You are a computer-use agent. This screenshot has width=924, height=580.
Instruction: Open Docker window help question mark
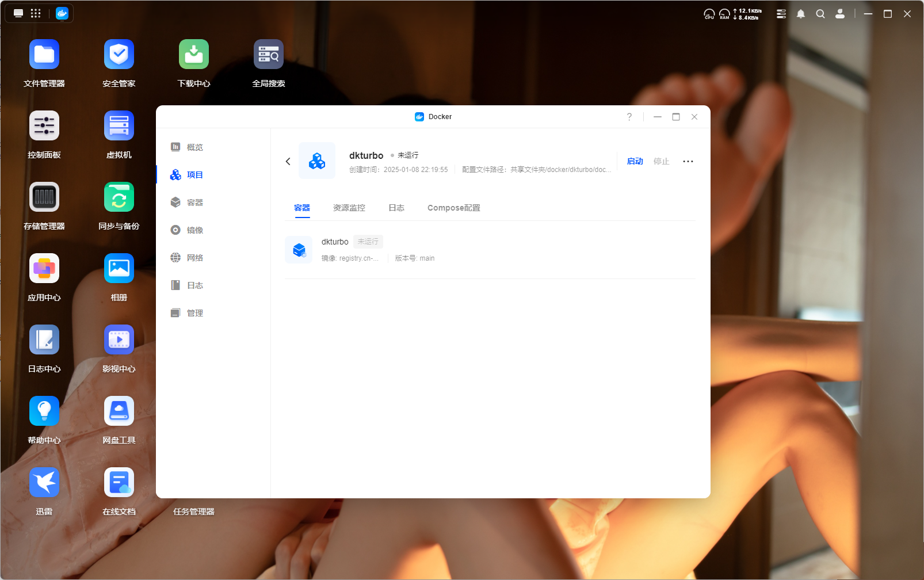(629, 117)
